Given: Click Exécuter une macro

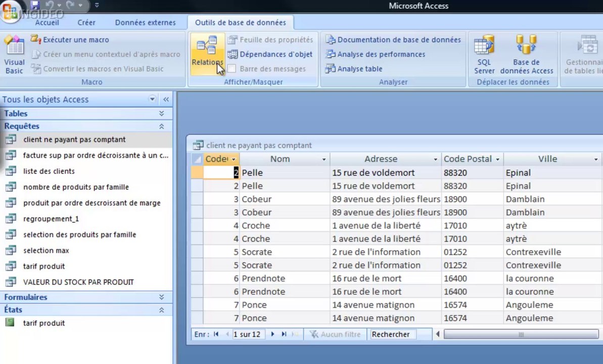Looking at the screenshot, I should point(70,39).
